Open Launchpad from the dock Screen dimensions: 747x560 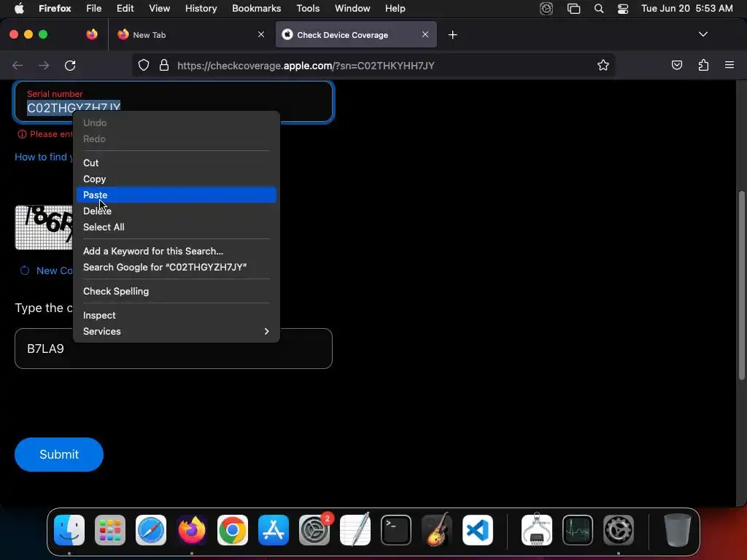pyautogui.click(x=110, y=530)
